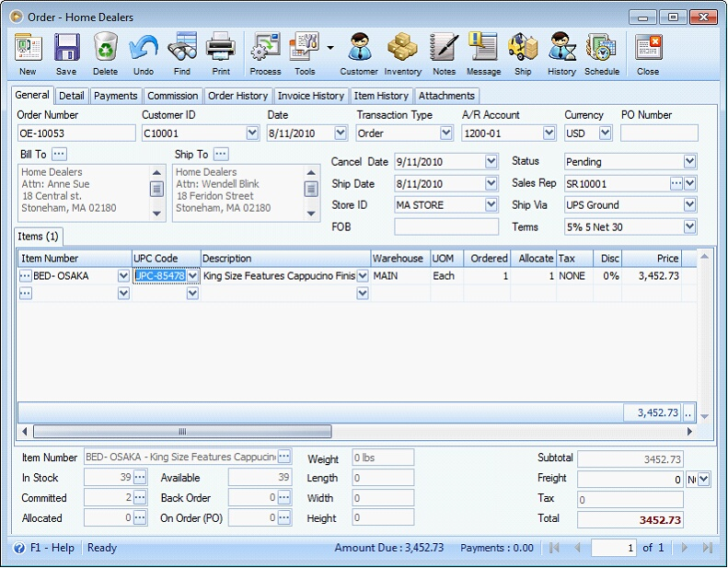Select the Items (1) tab

click(x=38, y=237)
